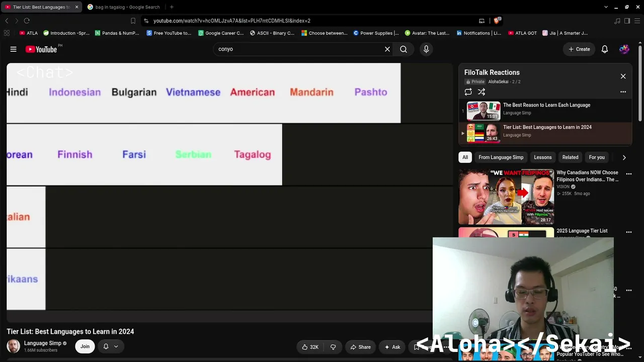Image resolution: width=644 pixels, height=362 pixels.
Task: Open the Choose between... bookmark
Action: click(325, 33)
